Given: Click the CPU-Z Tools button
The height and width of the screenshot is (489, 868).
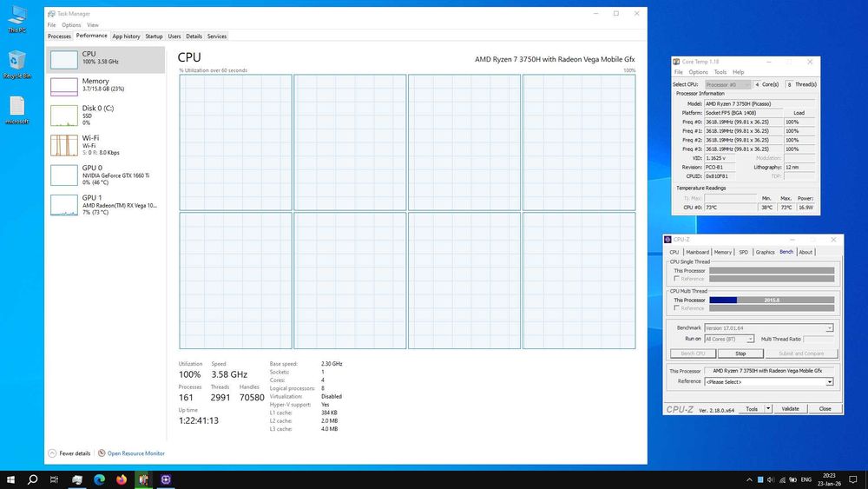Looking at the screenshot, I should pyautogui.click(x=751, y=409).
